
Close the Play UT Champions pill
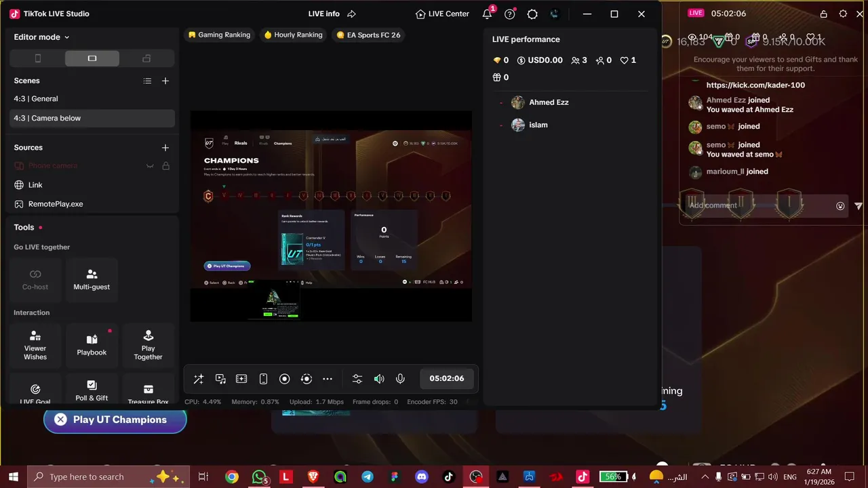pos(60,420)
